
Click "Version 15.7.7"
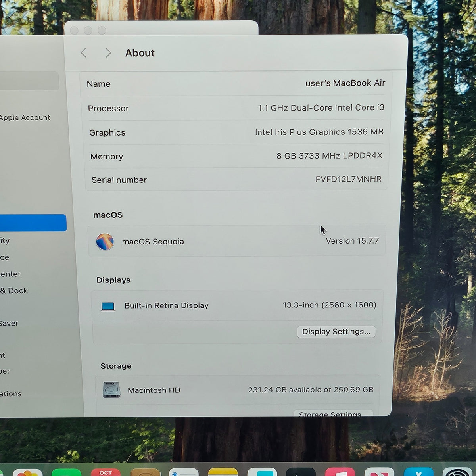click(x=352, y=241)
